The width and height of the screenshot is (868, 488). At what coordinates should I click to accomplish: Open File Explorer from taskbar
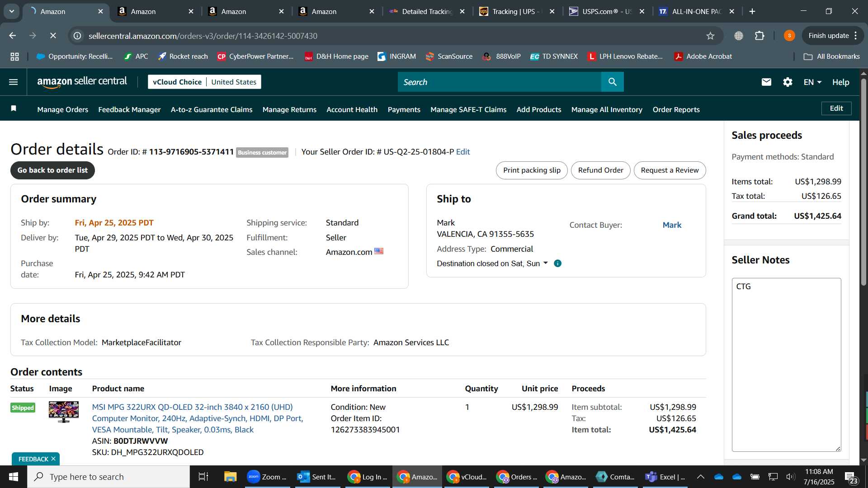(231, 477)
